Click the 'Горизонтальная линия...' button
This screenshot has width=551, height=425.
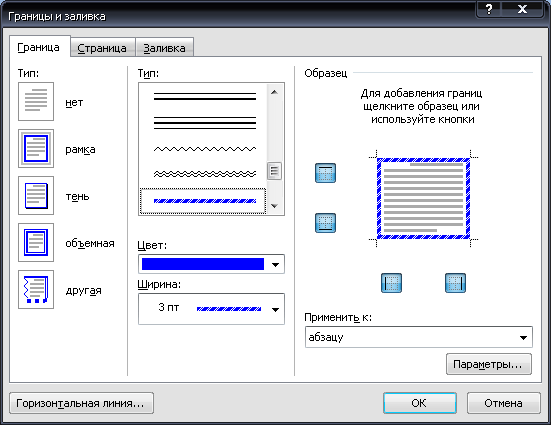coord(81,403)
